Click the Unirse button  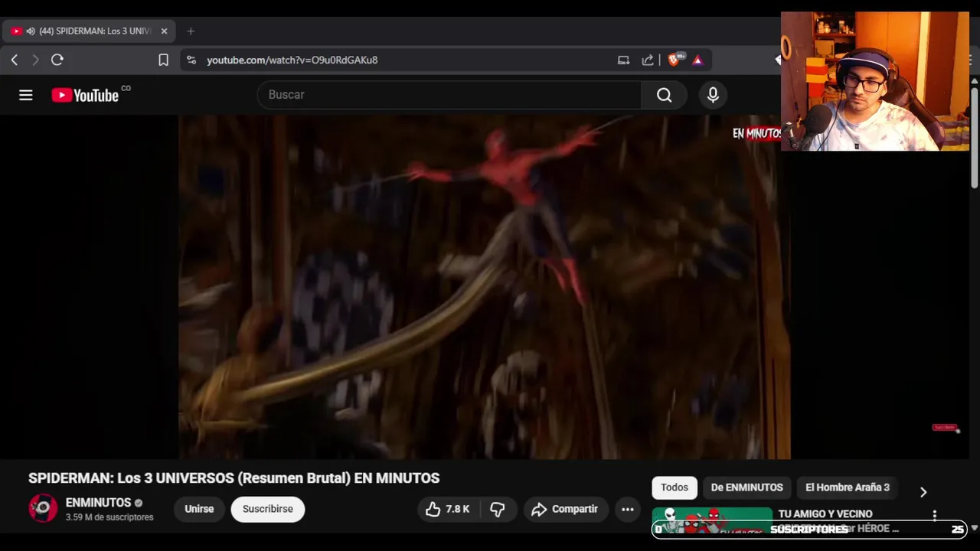[199, 509]
